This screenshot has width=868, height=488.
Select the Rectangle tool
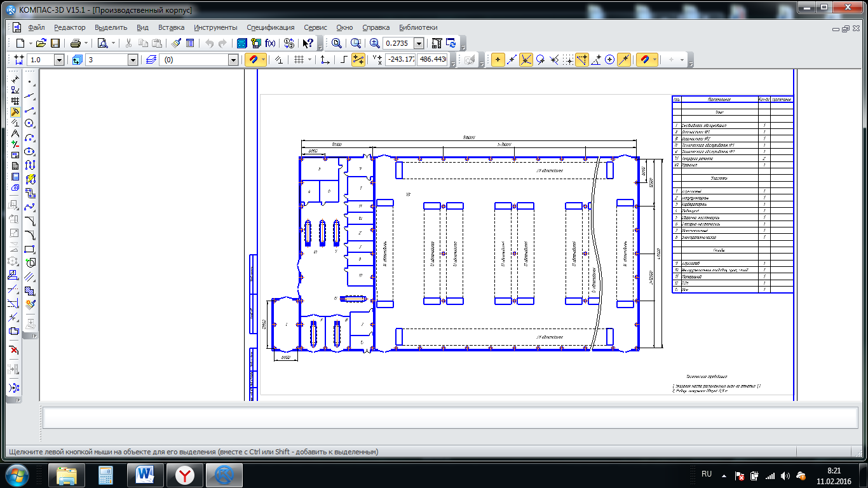pos(30,249)
